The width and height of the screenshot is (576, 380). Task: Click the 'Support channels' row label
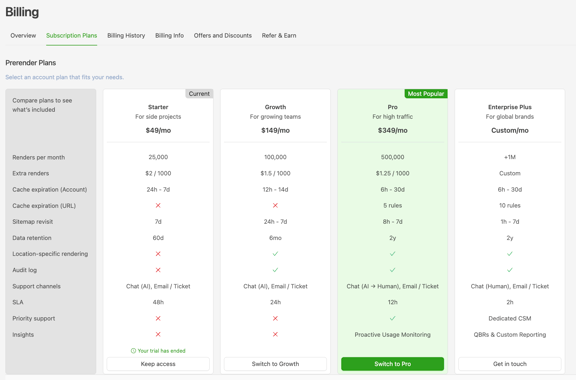coord(36,286)
